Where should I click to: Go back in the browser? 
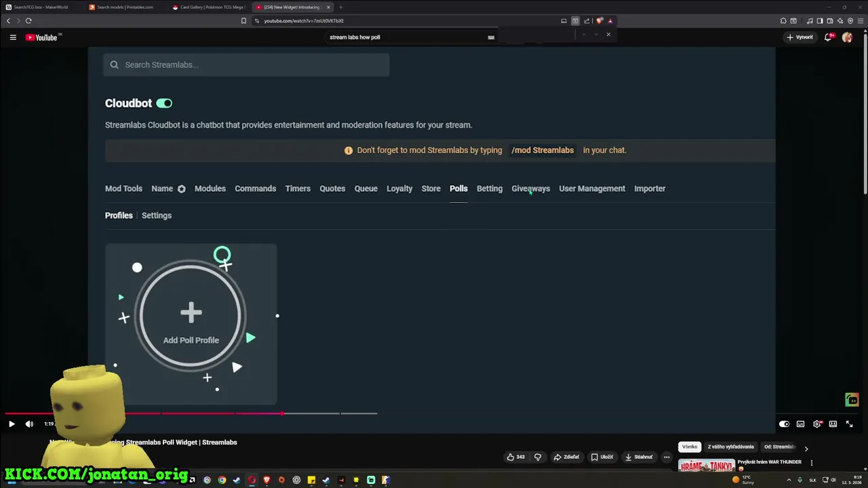pyautogui.click(x=8, y=21)
